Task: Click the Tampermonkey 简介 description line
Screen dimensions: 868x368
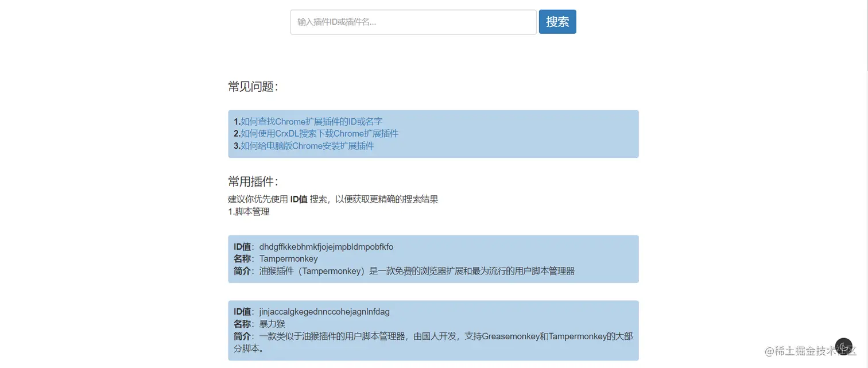Action: [404, 271]
